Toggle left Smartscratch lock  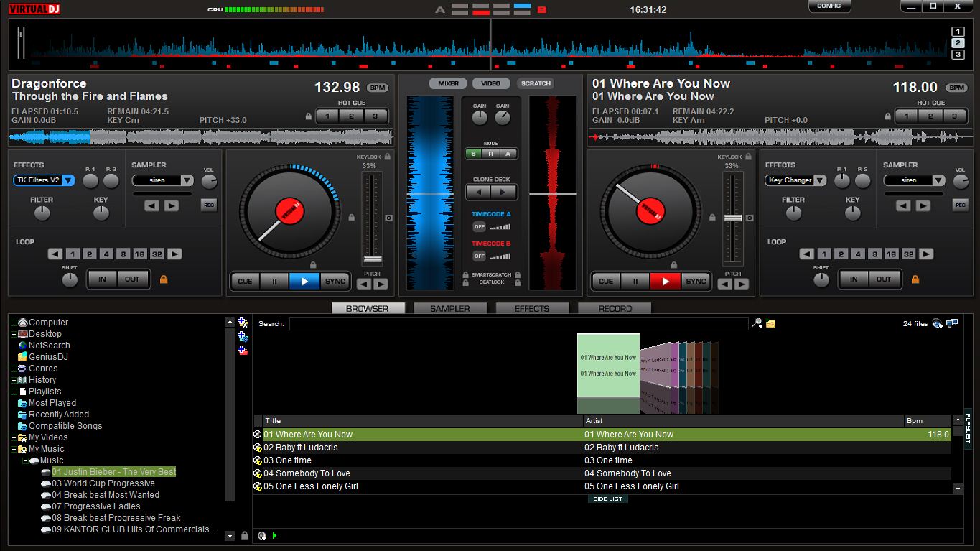click(x=465, y=275)
